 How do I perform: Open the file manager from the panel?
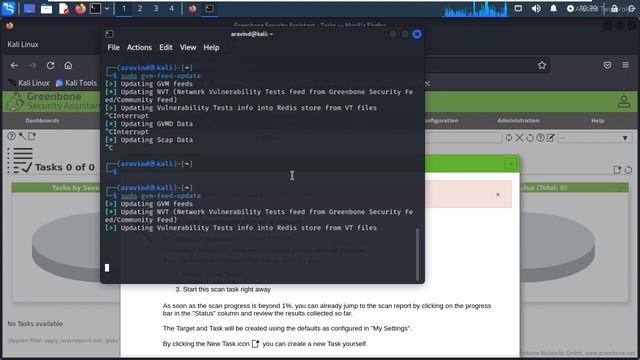[x=47, y=8]
